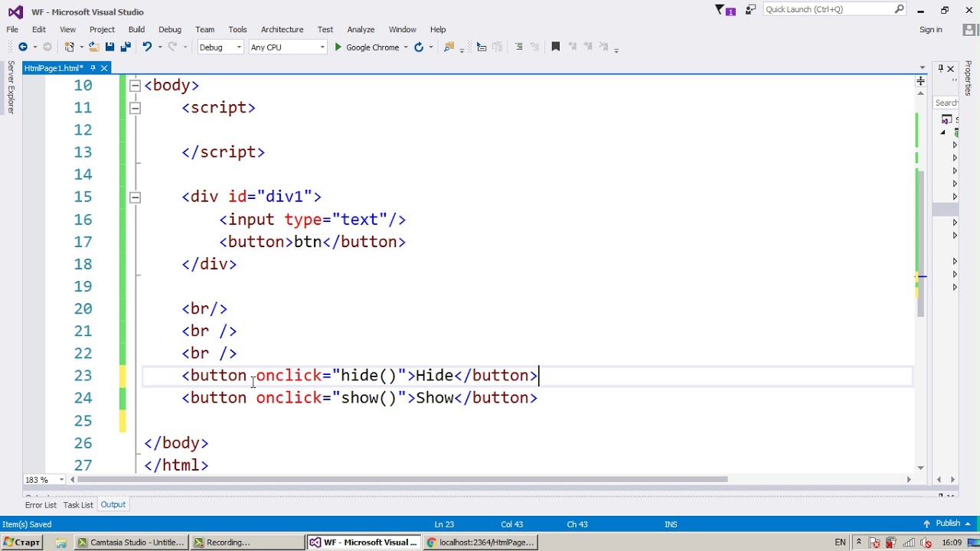Click the Send Feedback icon in title bar
The width and height of the screenshot is (980, 551).
pos(750,10)
